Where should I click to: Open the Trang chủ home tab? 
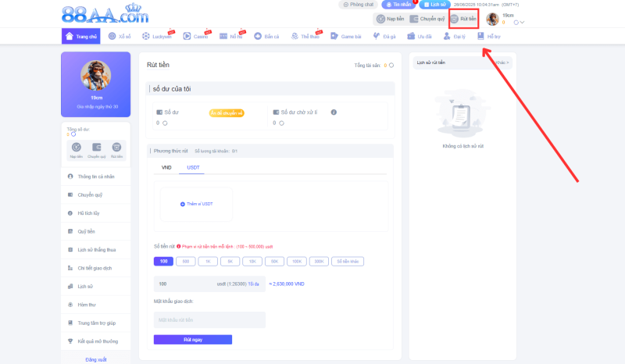tap(81, 36)
